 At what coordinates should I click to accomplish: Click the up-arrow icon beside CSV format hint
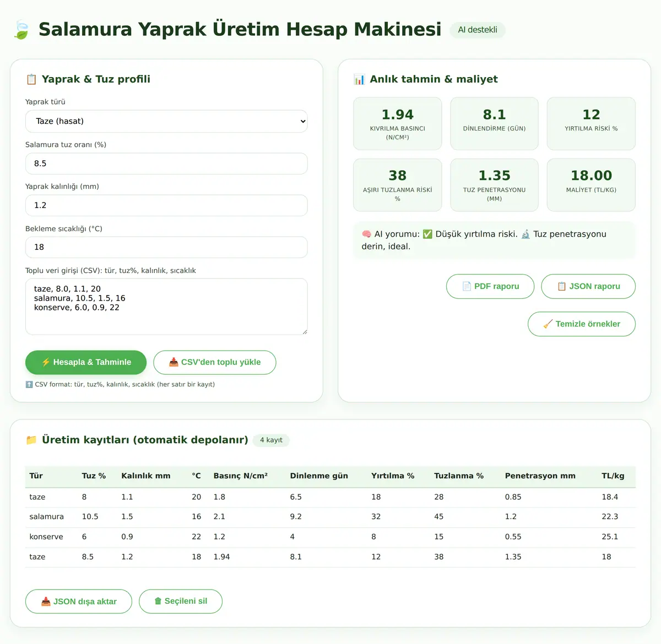pos(29,384)
